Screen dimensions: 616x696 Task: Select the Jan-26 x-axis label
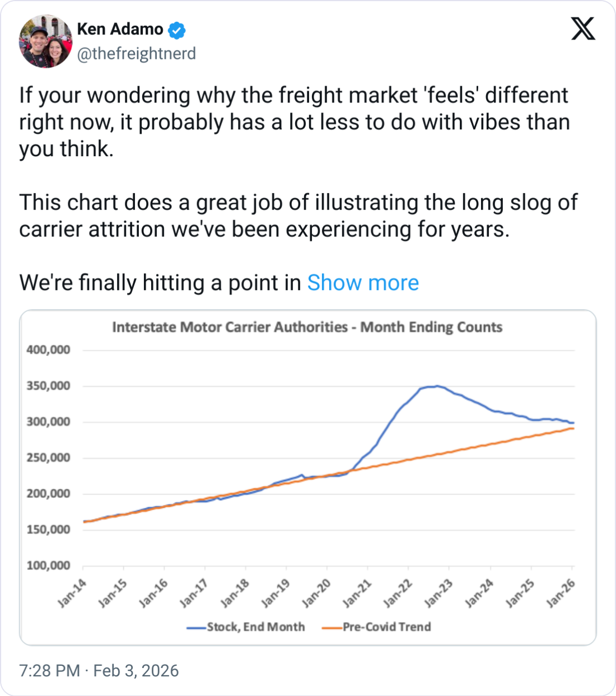(561, 594)
